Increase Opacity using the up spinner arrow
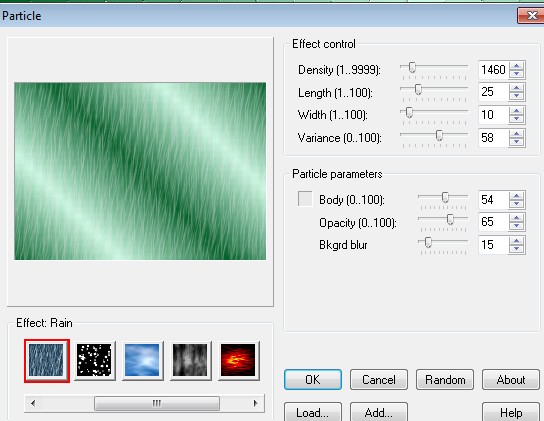This screenshot has height=421, width=544. 517,218
